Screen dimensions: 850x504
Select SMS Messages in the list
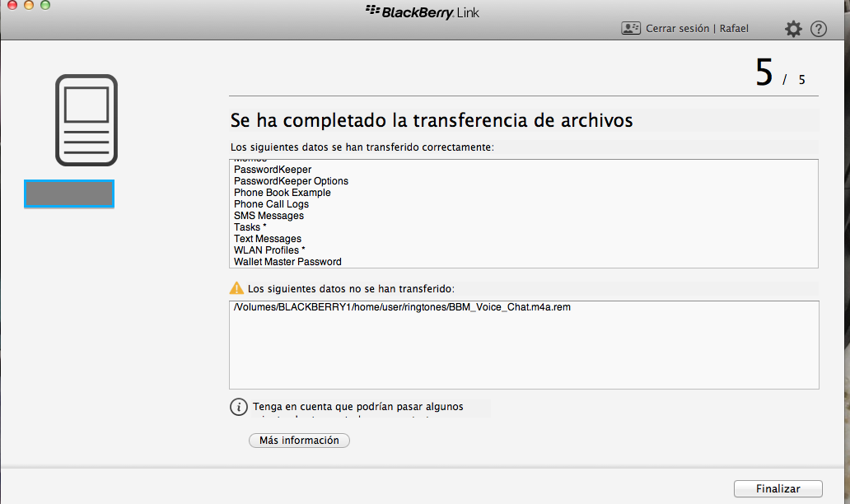pyautogui.click(x=269, y=216)
